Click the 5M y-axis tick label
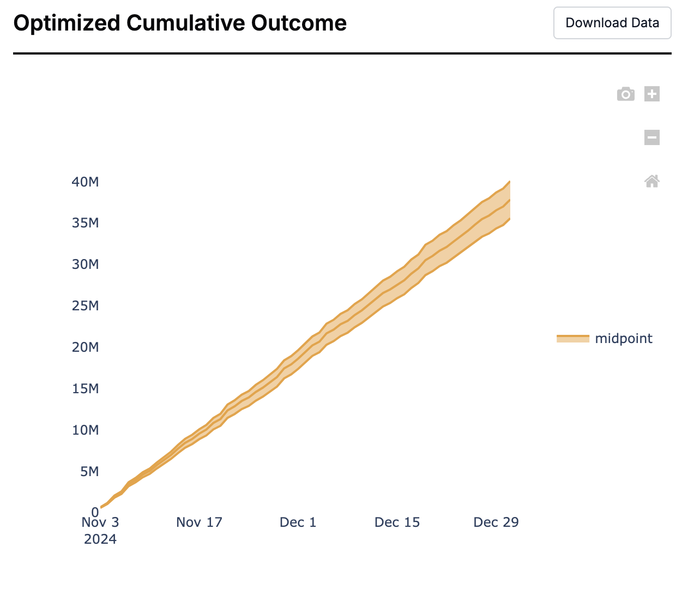The height and width of the screenshot is (589, 700). click(x=89, y=472)
